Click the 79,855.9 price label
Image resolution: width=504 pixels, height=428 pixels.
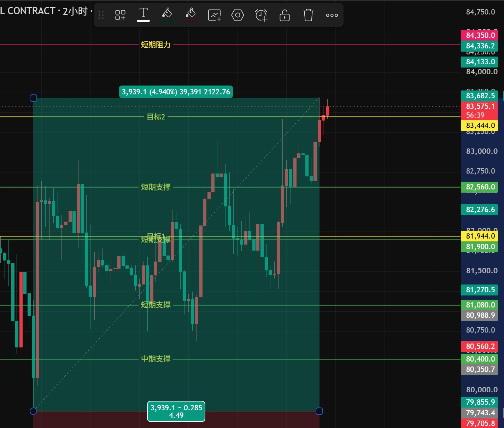pos(480,402)
